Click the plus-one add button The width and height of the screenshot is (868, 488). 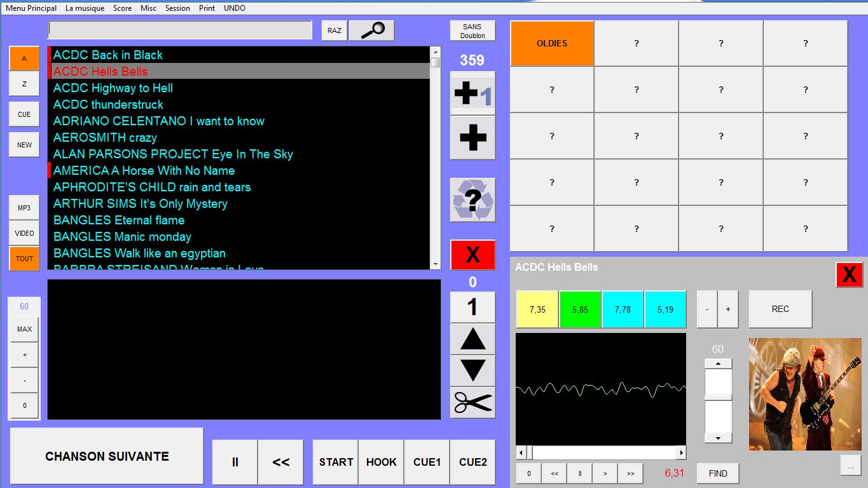pos(472,93)
